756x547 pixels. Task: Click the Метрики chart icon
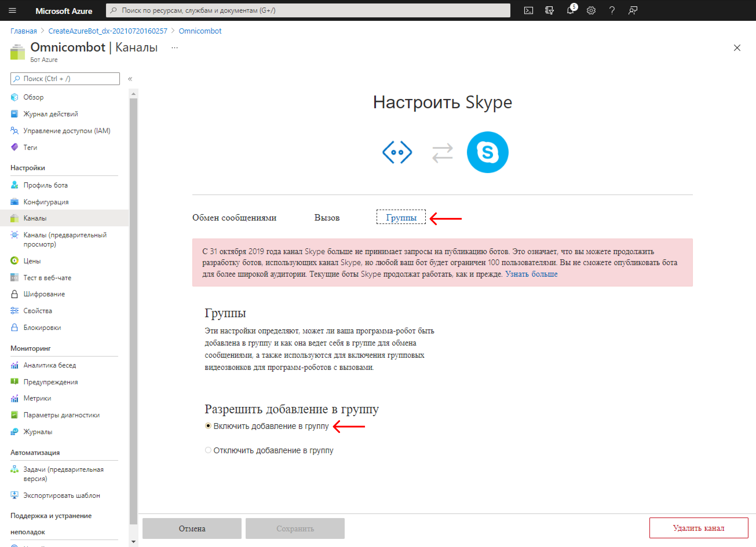click(14, 398)
